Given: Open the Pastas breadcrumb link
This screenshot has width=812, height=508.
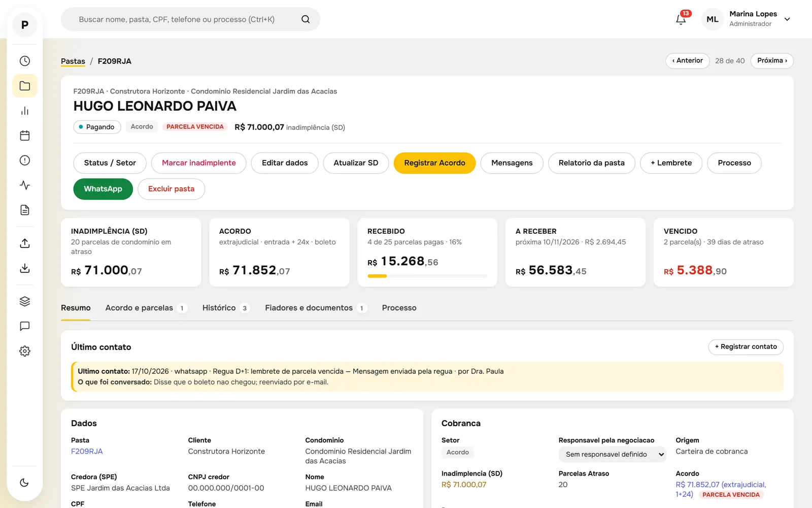Looking at the screenshot, I should pos(73,61).
